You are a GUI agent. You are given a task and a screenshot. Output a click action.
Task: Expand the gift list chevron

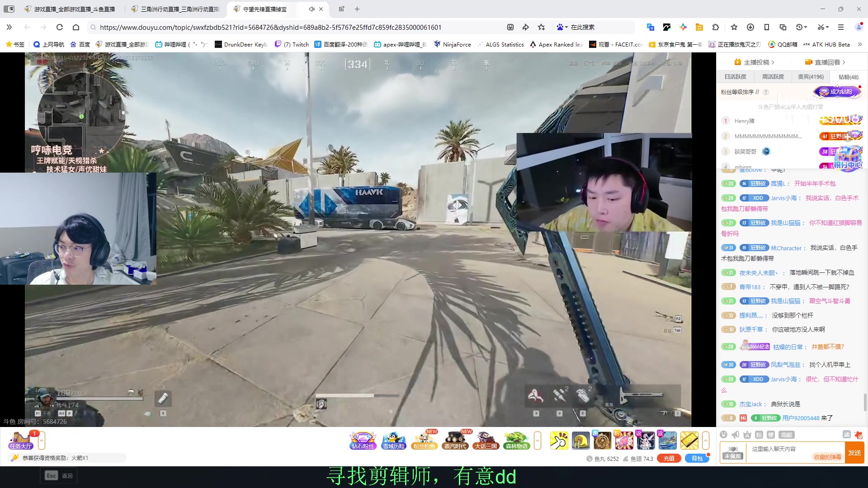click(x=705, y=441)
